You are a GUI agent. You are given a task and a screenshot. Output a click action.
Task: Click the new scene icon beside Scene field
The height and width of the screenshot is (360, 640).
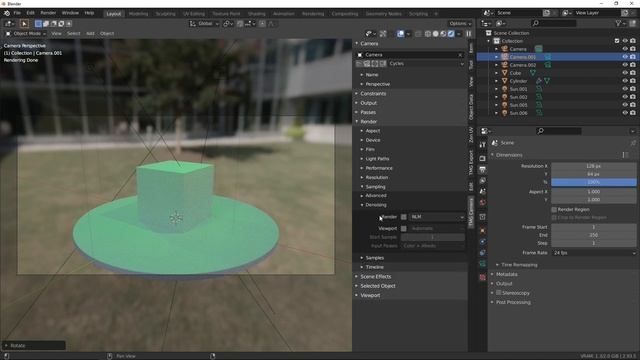547,13
